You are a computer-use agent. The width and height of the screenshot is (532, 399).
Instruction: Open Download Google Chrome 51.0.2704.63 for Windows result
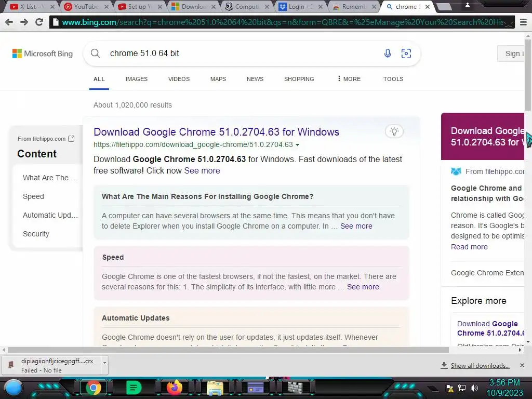216,131
